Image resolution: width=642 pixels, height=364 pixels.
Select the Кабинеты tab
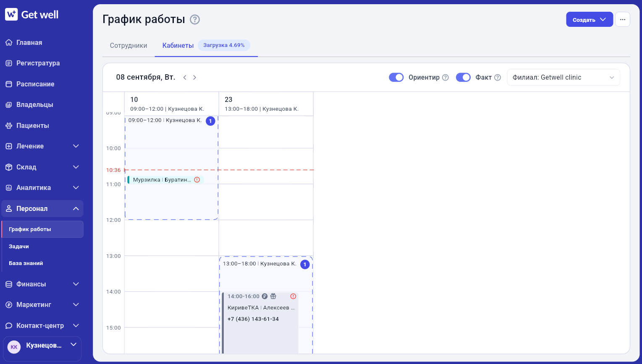pos(178,45)
